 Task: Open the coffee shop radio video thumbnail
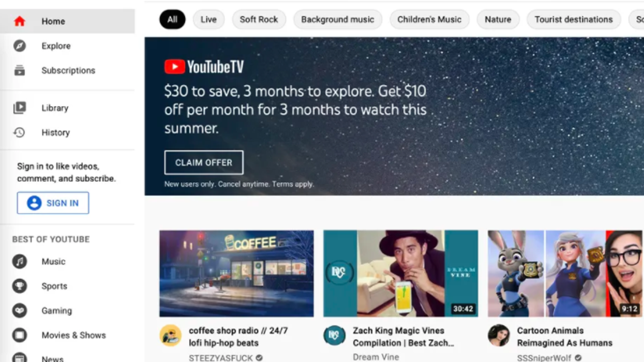coord(236,274)
